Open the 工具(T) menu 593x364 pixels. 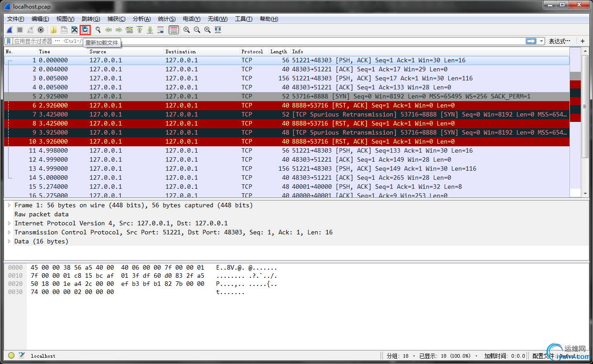click(x=244, y=19)
